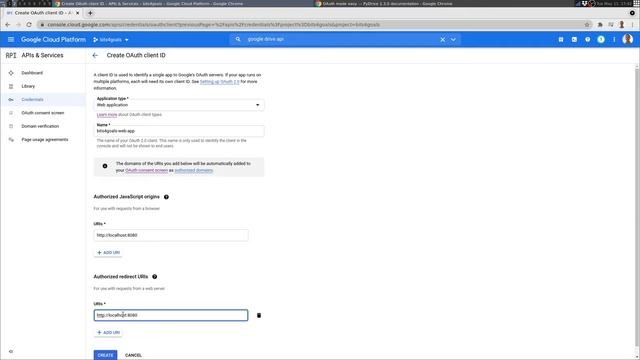Expand search options chevron
The image size is (640, 360).
click(453, 40)
